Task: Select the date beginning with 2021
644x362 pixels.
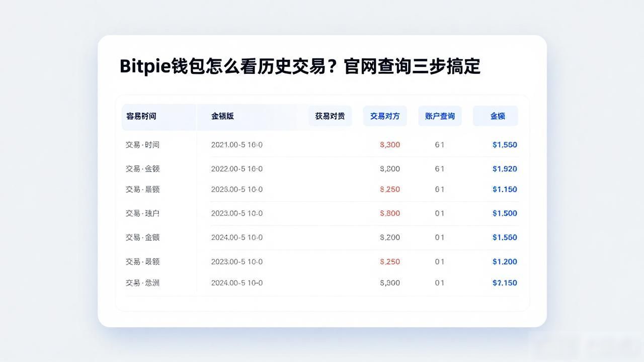Action: (x=236, y=145)
